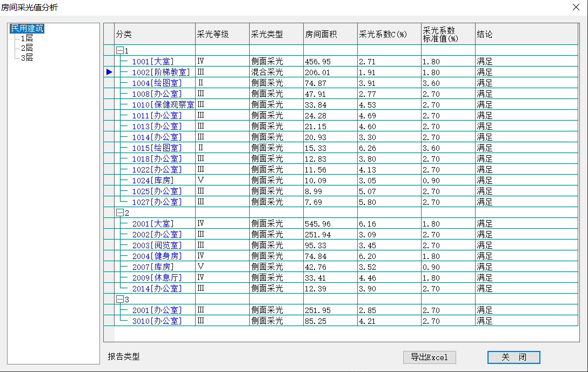This screenshot has height=372, width=588.
Task: Select 1层 in the left tree
Action: tap(26, 38)
